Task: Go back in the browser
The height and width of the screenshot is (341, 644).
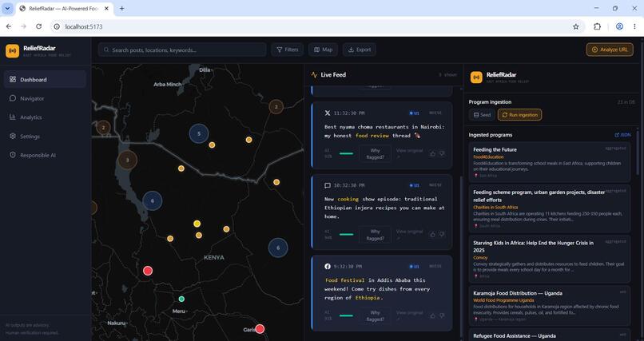Action: [x=9, y=26]
